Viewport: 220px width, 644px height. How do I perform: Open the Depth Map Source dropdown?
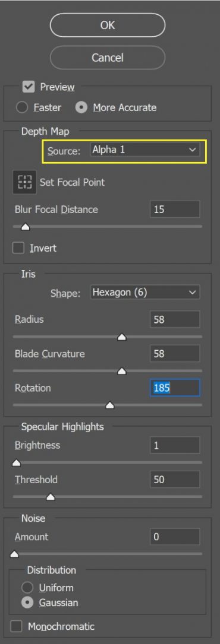tap(144, 150)
